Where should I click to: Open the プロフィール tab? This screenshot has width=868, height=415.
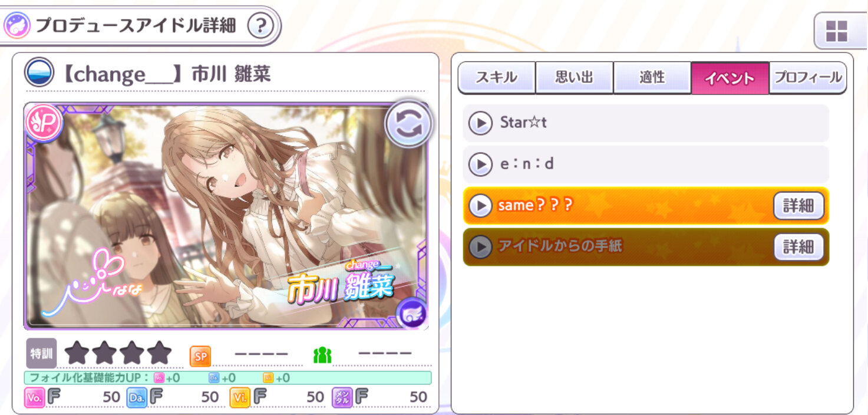click(808, 78)
